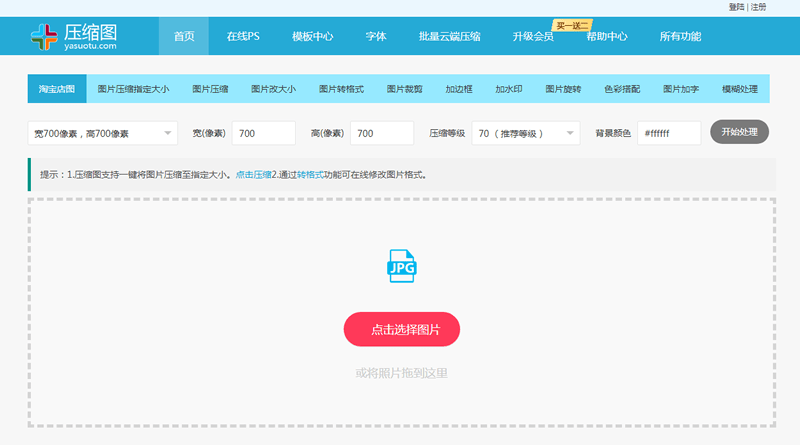Screen dimensions: 800x445
Task: Click the 买一送二 promo badge
Action: point(572,26)
